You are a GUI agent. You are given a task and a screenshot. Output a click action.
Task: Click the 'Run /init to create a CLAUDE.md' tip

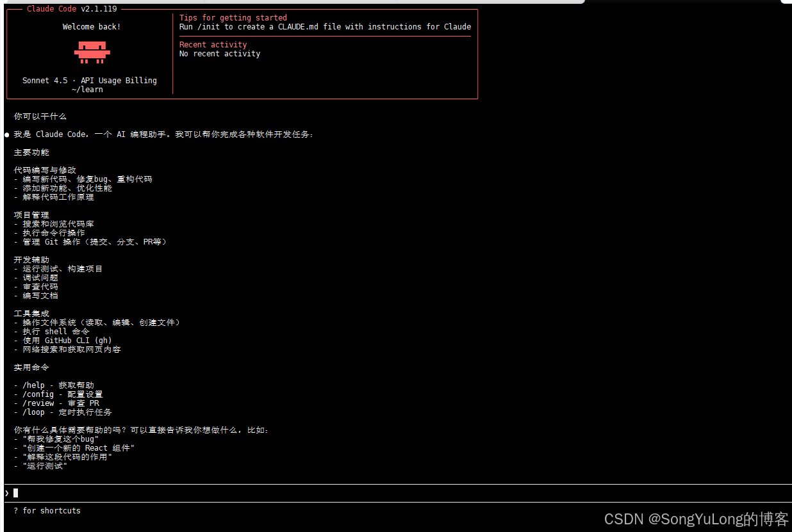[326, 27]
